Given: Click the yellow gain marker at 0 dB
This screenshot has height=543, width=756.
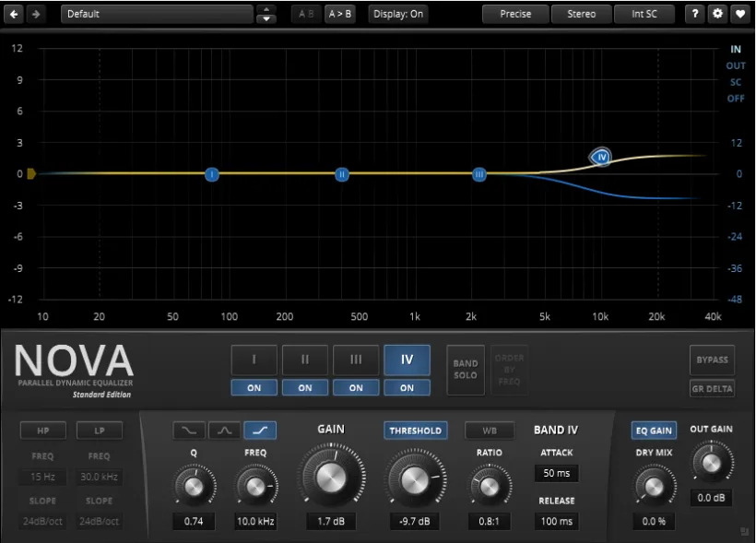Looking at the screenshot, I should [31, 173].
